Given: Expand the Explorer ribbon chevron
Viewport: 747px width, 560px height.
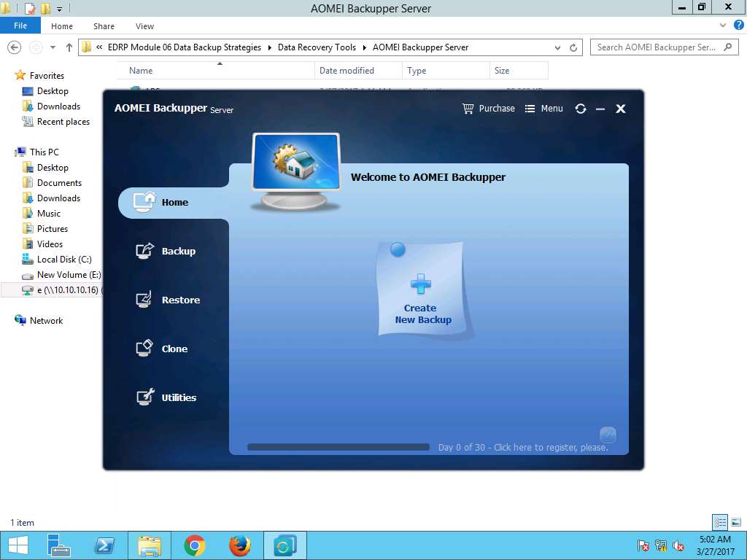Looking at the screenshot, I should click(x=723, y=26).
